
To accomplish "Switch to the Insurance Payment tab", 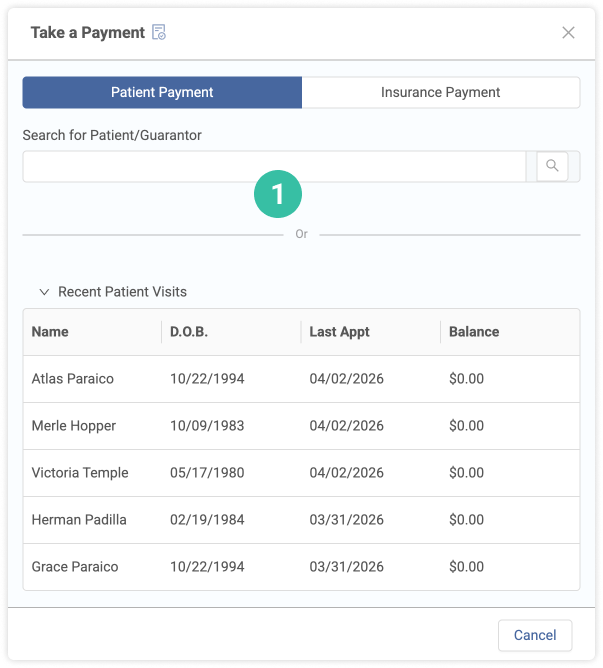I will click(x=440, y=93).
